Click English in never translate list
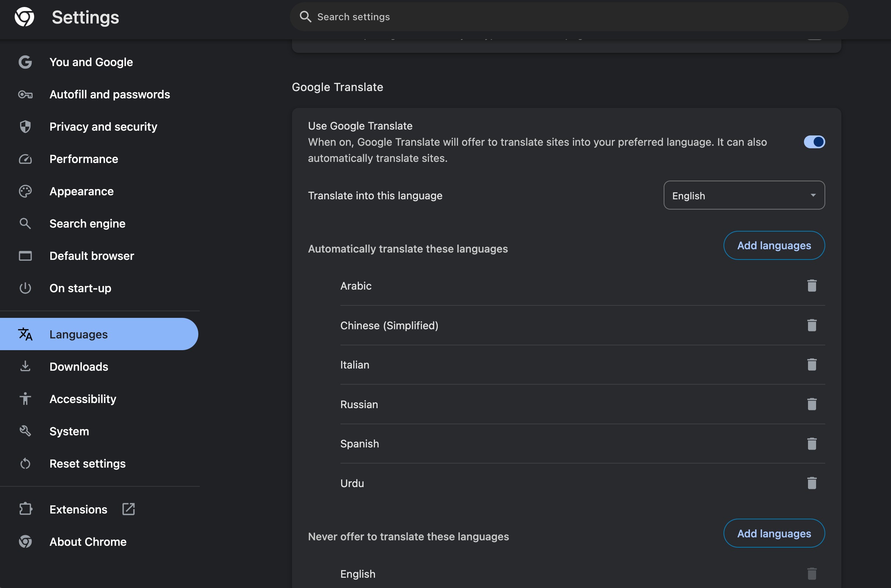The image size is (891, 588). tap(357, 574)
